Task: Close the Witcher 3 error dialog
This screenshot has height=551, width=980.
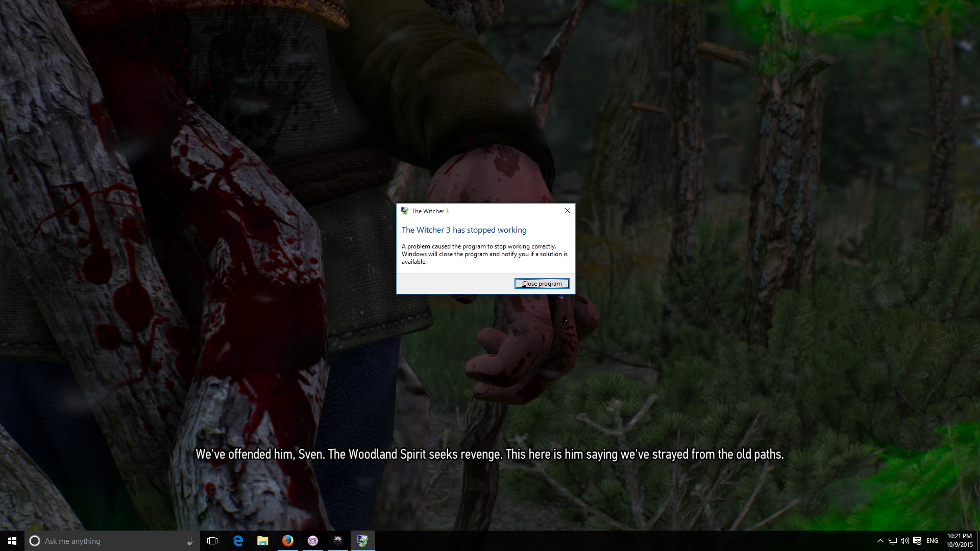Action: 567,211
